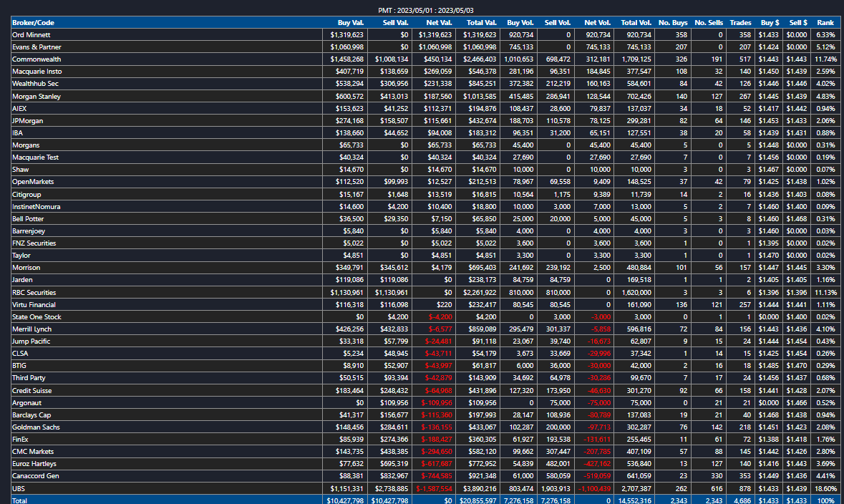The image size is (844, 504).
Task: Sort by the No. Sells header
Action: [x=709, y=23]
